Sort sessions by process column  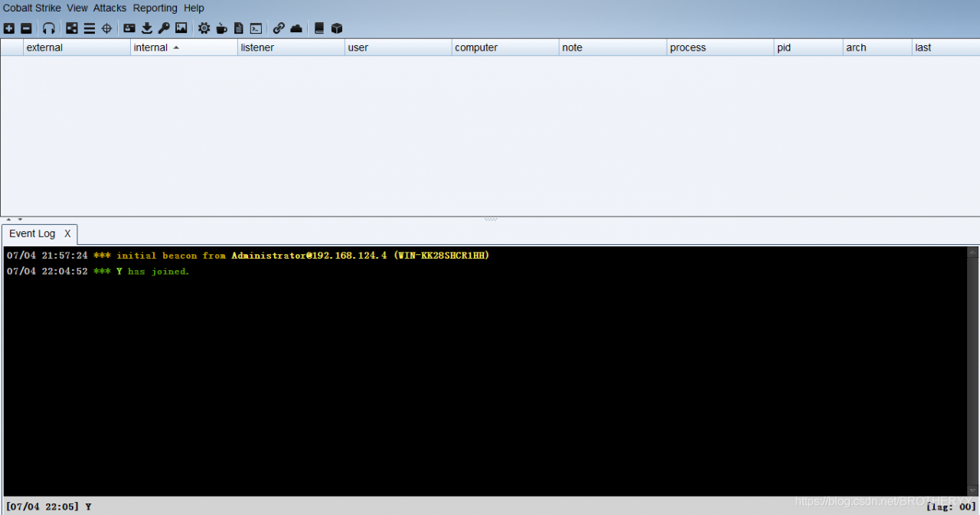720,47
